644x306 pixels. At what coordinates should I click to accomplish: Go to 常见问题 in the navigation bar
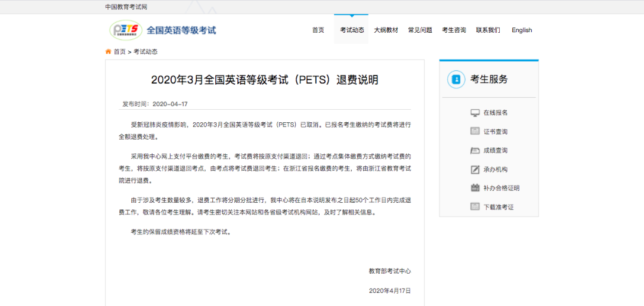coord(420,30)
